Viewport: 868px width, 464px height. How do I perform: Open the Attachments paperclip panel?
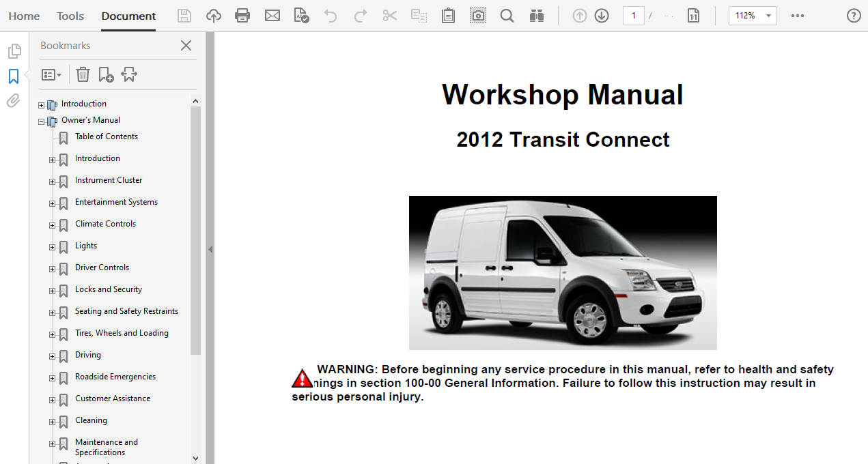click(13, 101)
